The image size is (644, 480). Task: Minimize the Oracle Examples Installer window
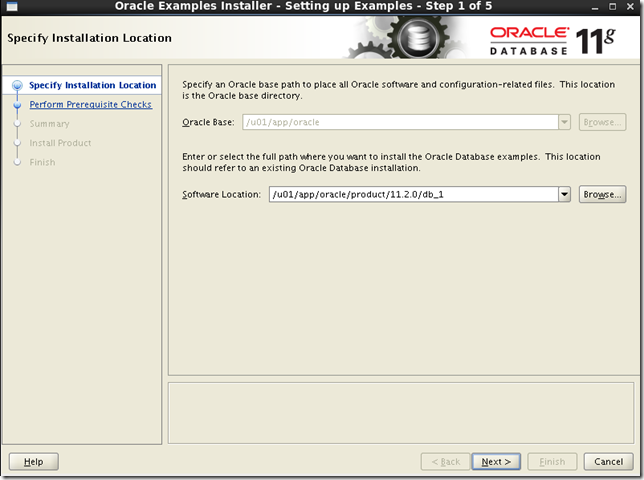coord(595,7)
